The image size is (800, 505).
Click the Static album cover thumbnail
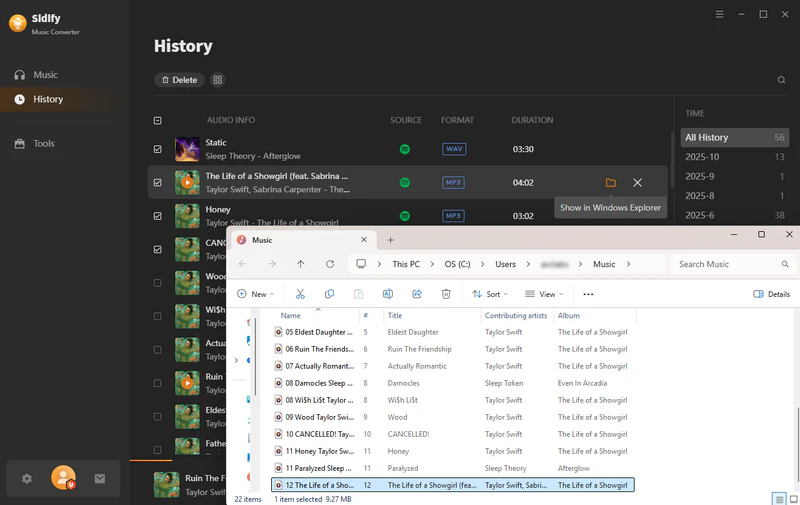pyautogui.click(x=187, y=149)
